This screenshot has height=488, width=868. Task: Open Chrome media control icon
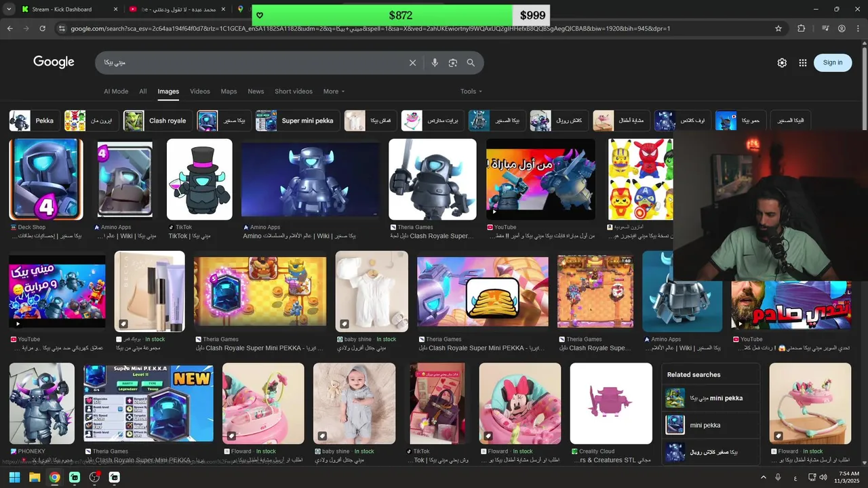pos(825,28)
